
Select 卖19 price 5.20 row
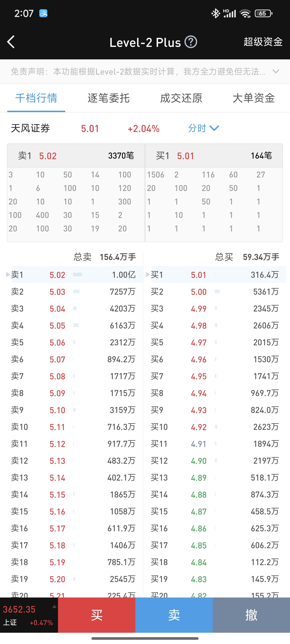click(x=73, y=579)
